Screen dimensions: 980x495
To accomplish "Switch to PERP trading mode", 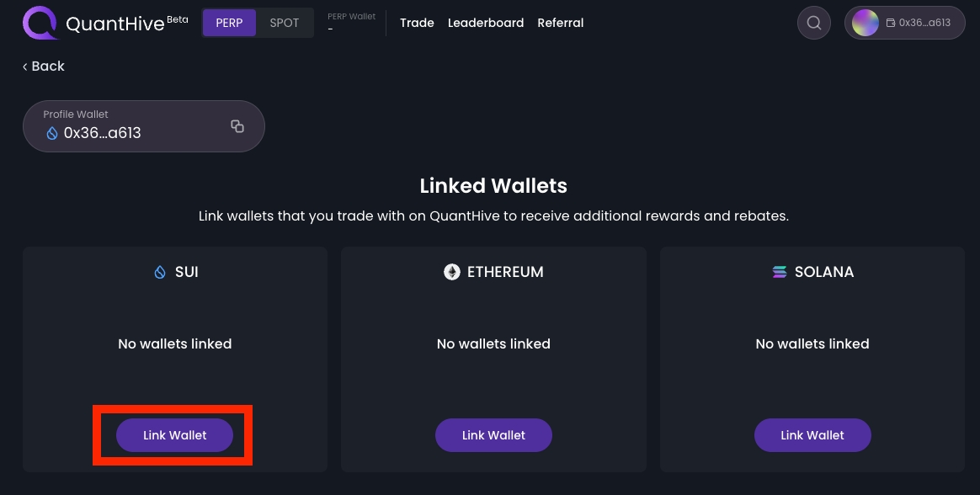I will tap(229, 23).
